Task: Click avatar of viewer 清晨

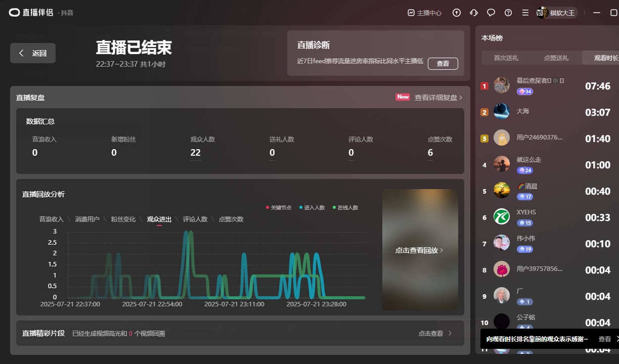Action: pyautogui.click(x=502, y=191)
